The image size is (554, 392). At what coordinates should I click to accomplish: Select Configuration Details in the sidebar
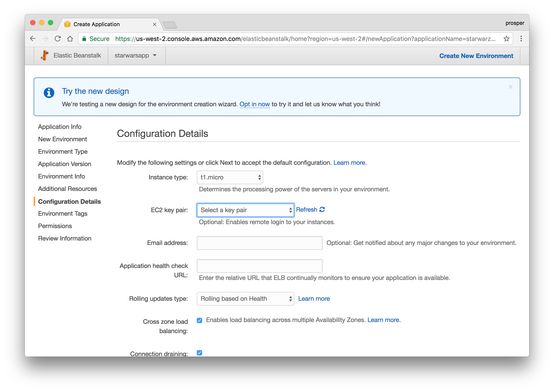pyautogui.click(x=70, y=202)
